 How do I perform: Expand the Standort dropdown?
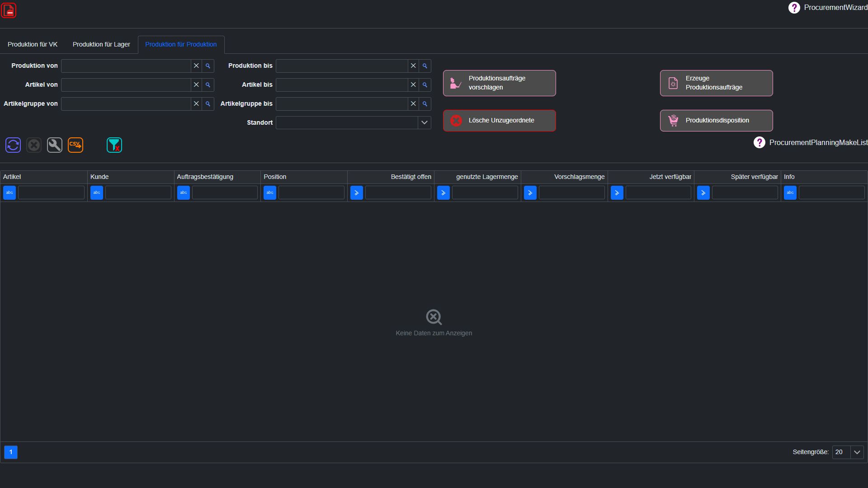(424, 123)
